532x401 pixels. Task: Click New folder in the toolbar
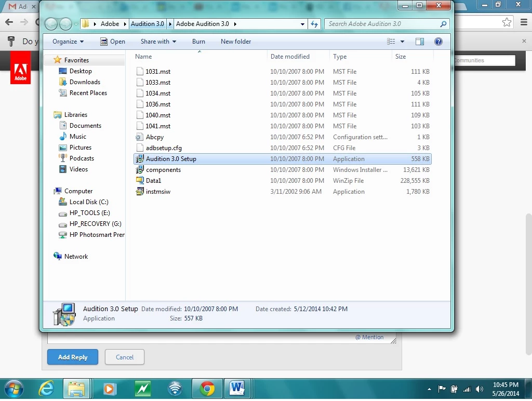tap(236, 42)
